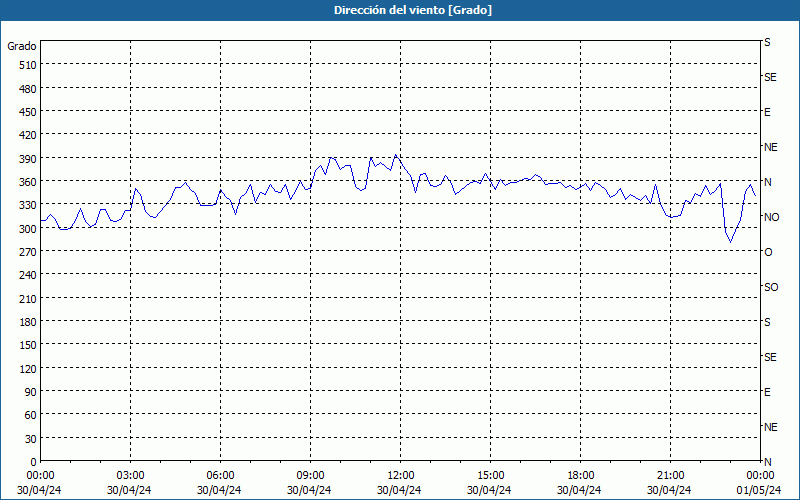Click the 330 y-axis value
Image resolution: width=800 pixels, height=500 pixels.
coord(28,205)
